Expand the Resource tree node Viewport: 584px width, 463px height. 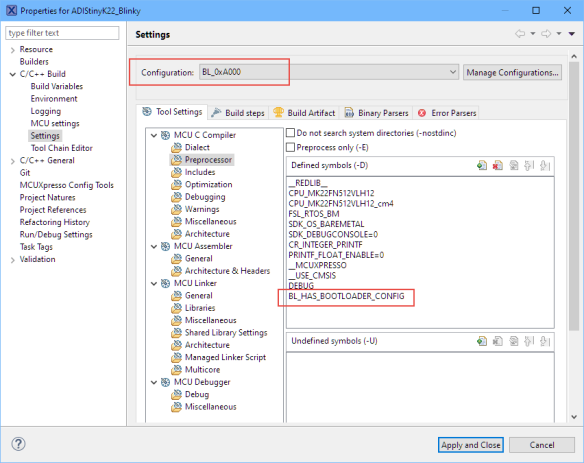13,50
